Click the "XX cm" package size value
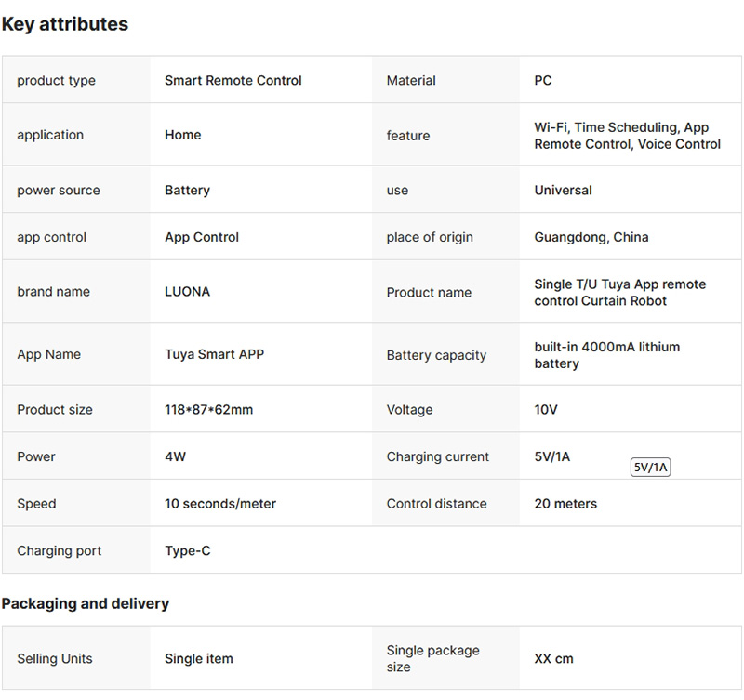The image size is (744, 700). [553, 659]
